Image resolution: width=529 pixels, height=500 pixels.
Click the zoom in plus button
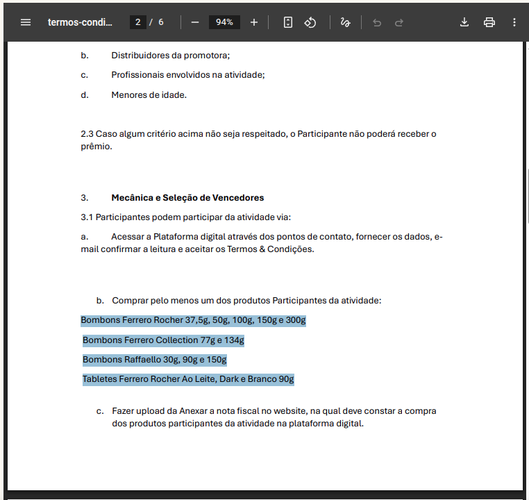tap(254, 23)
